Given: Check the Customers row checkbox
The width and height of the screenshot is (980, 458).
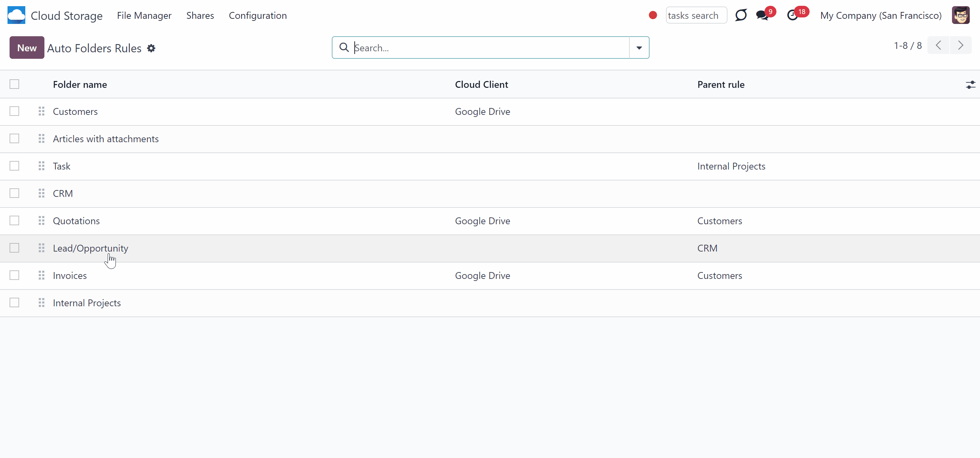Looking at the screenshot, I should pos(14,111).
